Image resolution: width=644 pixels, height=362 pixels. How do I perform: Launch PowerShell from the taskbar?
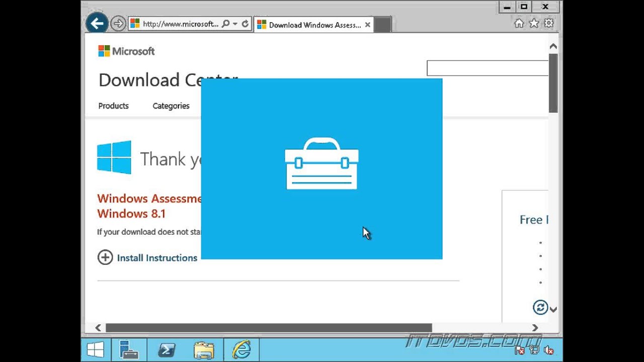tap(167, 349)
